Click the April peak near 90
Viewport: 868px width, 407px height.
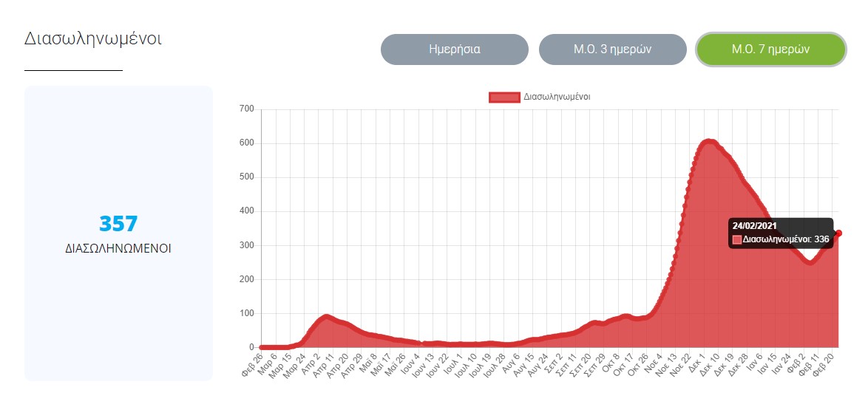[x=326, y=317]
